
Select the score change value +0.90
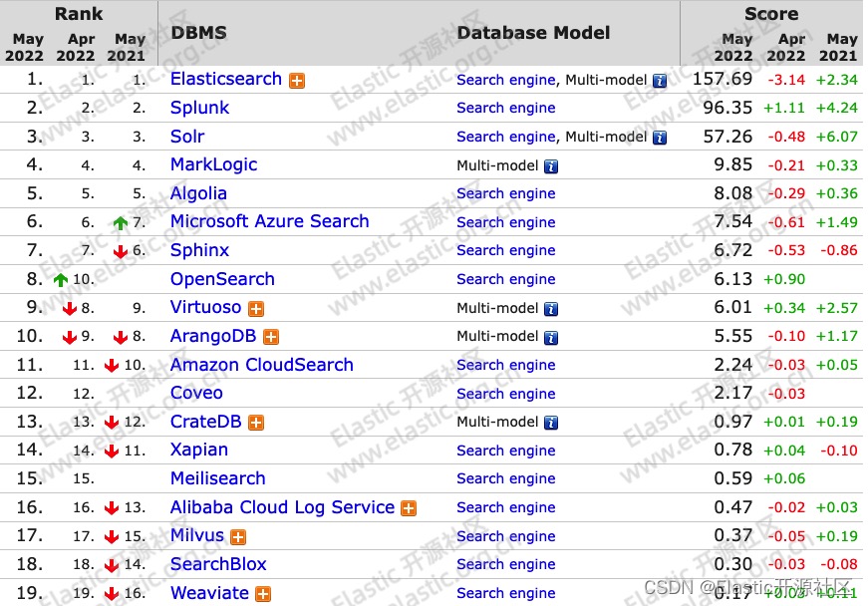[784, 279]
